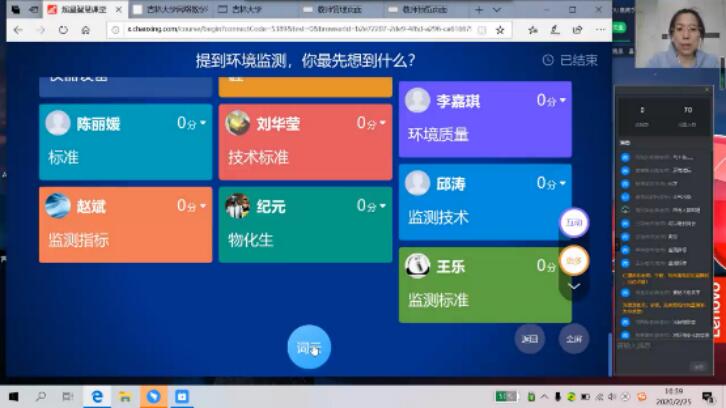Click the browser address bar
Screen dimensions: 726x408
pyautogui.click(x=300, y=30)
